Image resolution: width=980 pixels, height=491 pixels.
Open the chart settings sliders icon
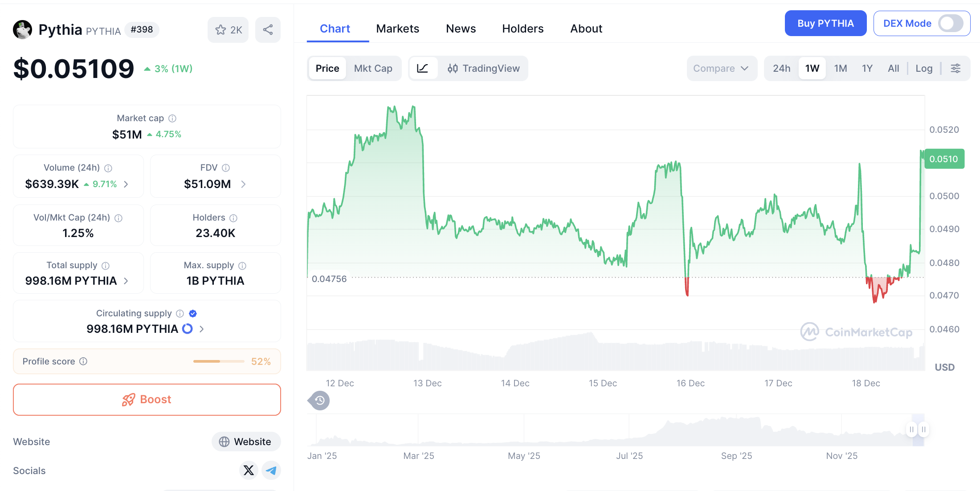pos(955,68)
